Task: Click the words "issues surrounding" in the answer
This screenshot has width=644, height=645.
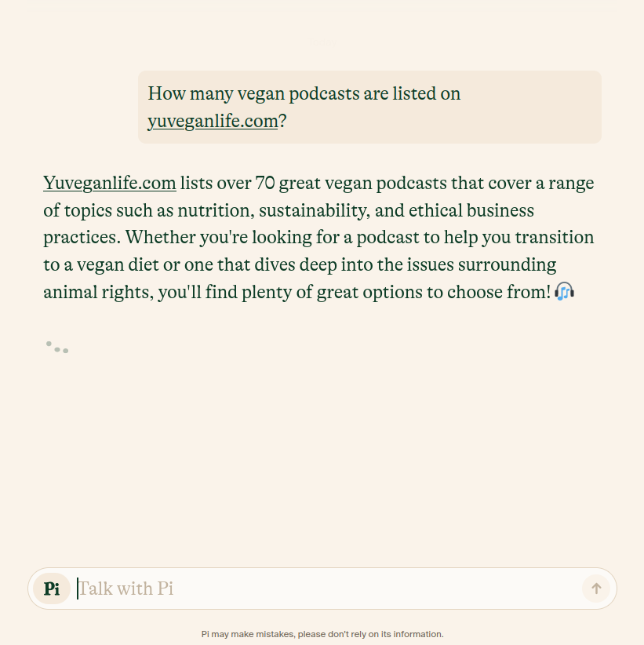Action: pyautogui.click(x=482, y=265)
